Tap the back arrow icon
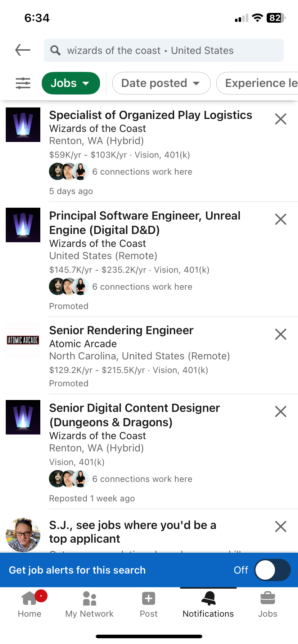 23,50
